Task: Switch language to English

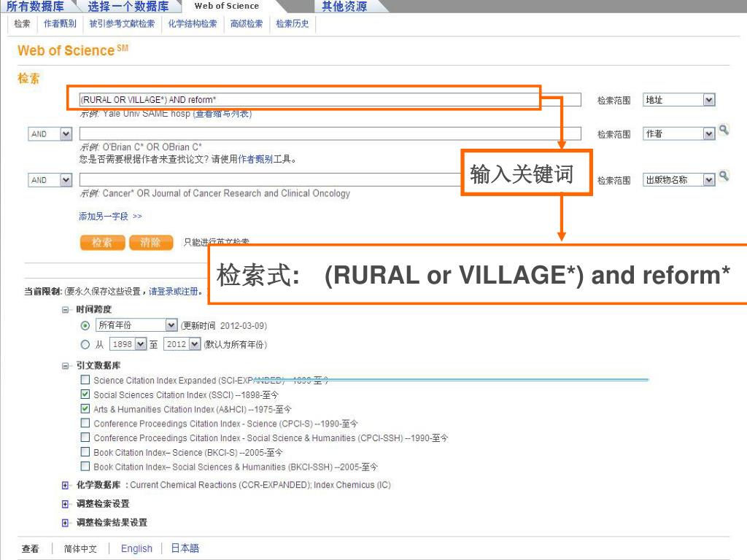Action: pos(136,548)
